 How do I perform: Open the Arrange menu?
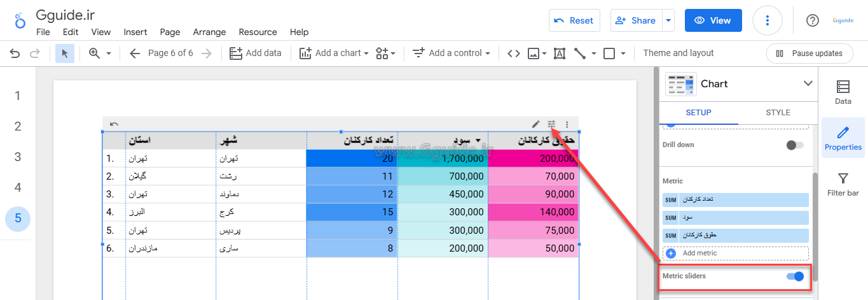coord(209,32)
